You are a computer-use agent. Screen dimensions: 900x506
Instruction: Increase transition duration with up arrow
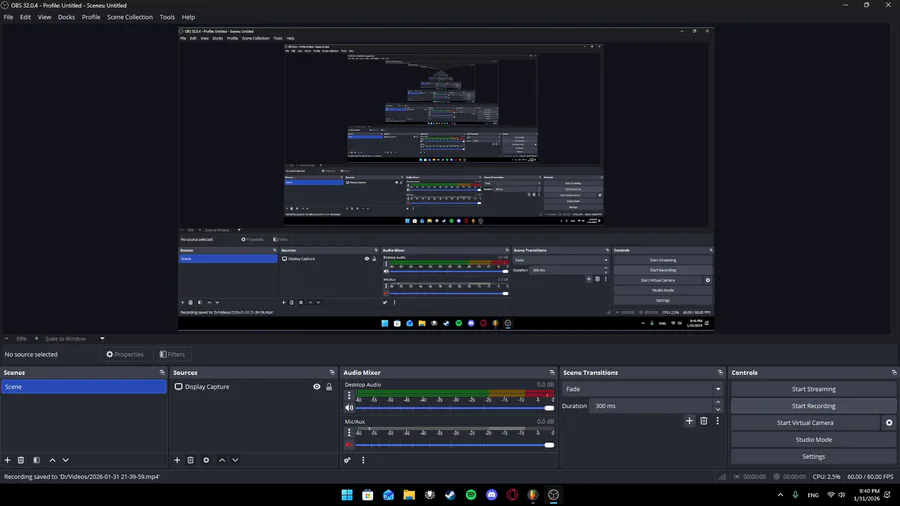(x=717, y=403)
